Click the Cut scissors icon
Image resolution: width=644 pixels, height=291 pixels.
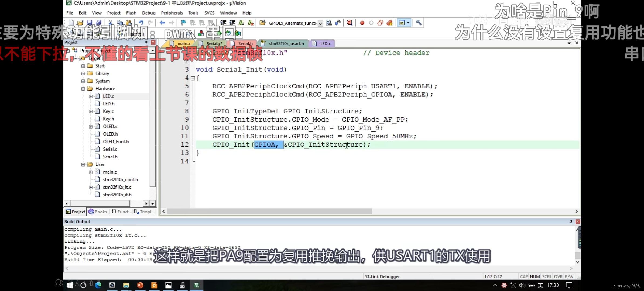111,23
